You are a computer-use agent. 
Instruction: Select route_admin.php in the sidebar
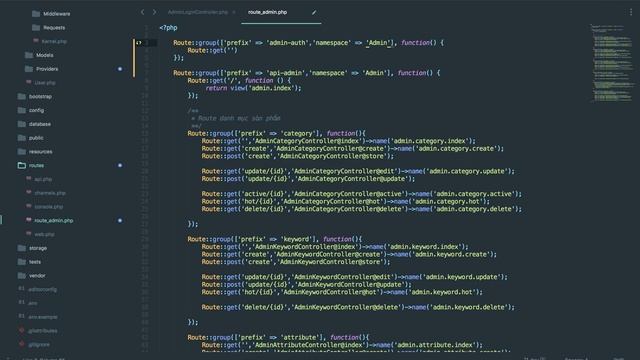(53, 220)
